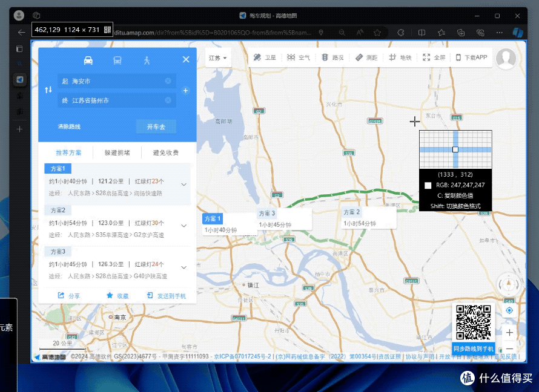Image resolution: width=539 pixels, height=392 pixels.
Task: Switch to bus transit mode icon
Action: tap(117, 60)
